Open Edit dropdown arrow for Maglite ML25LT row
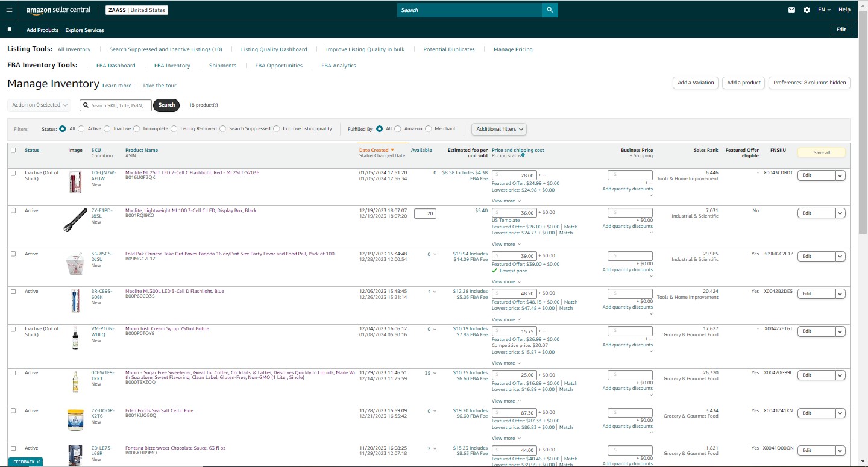868x467 pixels. pos(840,175)
